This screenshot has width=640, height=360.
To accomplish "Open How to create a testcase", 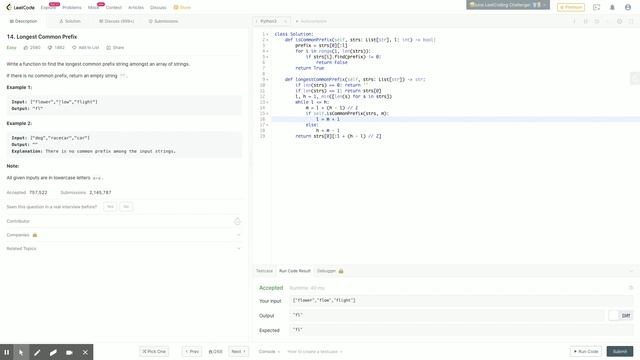I will click(x=315, y=351).
